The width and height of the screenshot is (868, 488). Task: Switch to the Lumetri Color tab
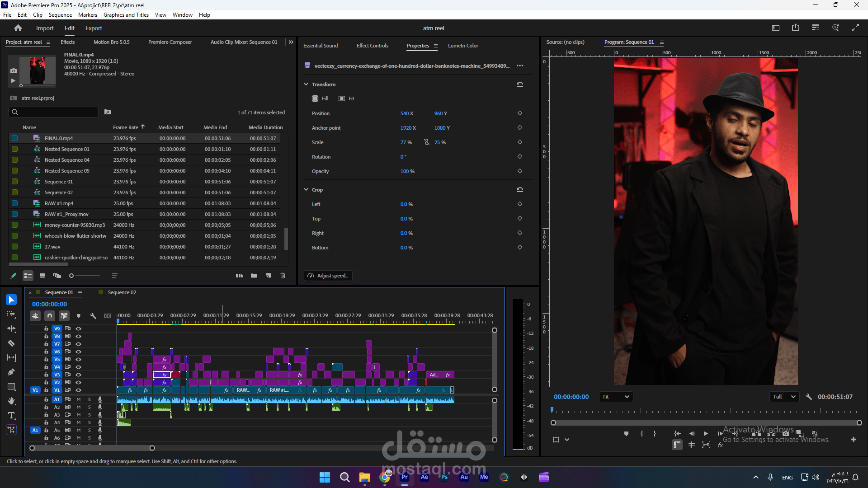pyautogui.click(x=463, y=46)
